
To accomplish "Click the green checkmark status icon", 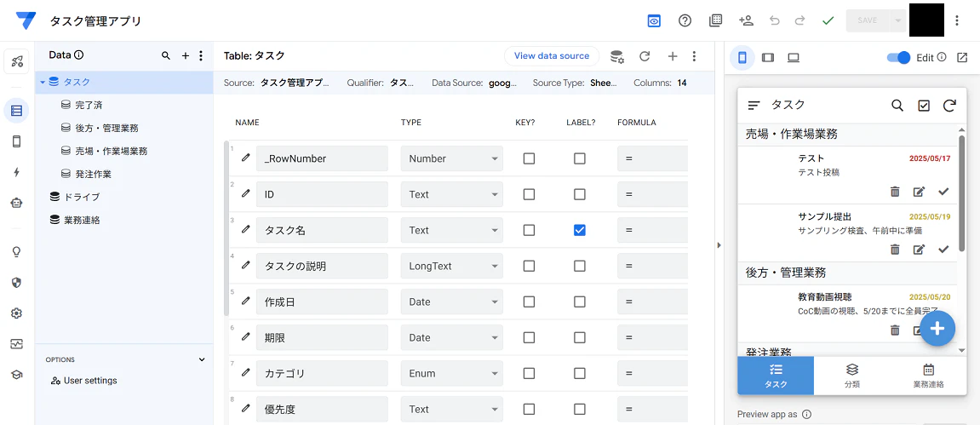I will pyautogui.click(x=828, y=20).
